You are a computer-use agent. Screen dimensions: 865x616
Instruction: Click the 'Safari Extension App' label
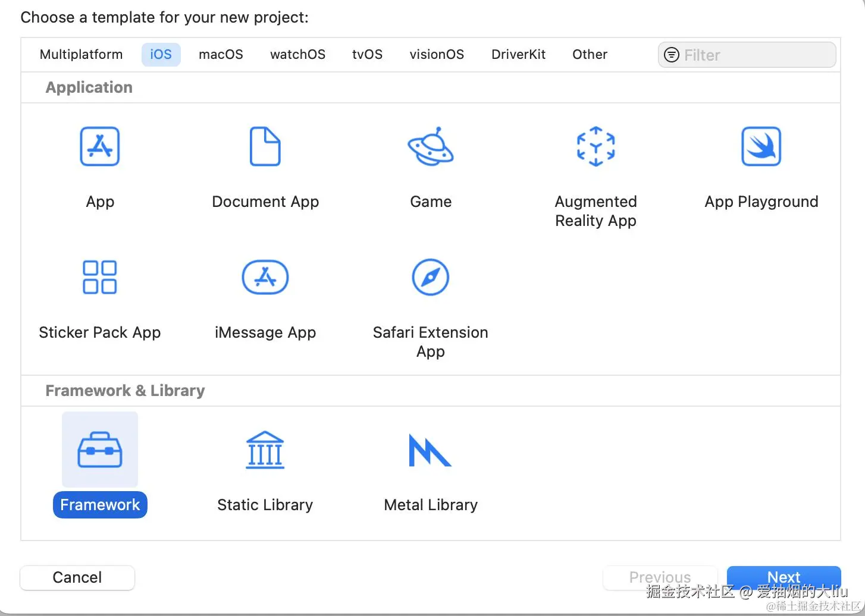click(x=431, y=342)
